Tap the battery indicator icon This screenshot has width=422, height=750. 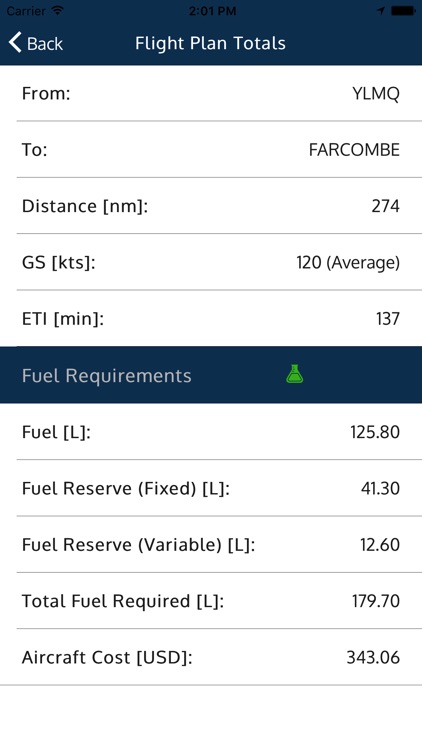click(403, 11)
